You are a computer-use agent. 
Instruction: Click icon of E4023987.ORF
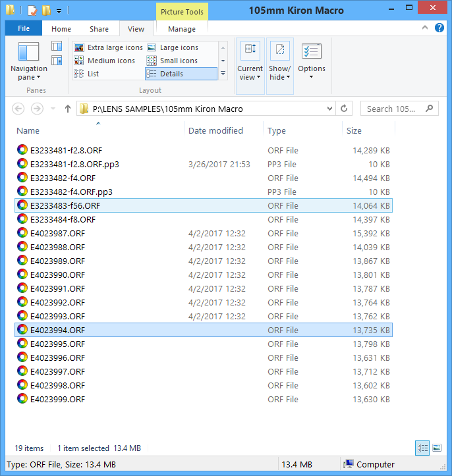(22, 232)
